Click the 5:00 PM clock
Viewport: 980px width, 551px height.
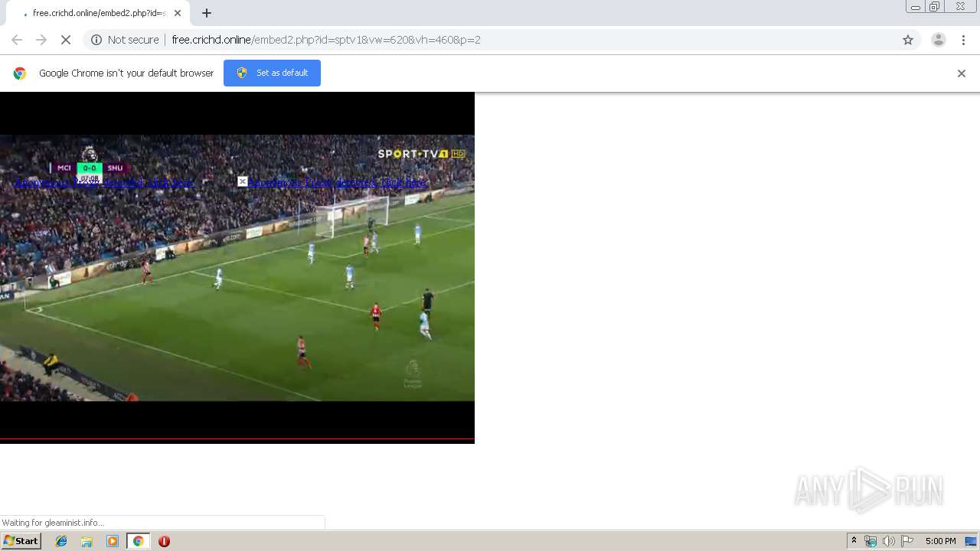[x=940, y=541]
